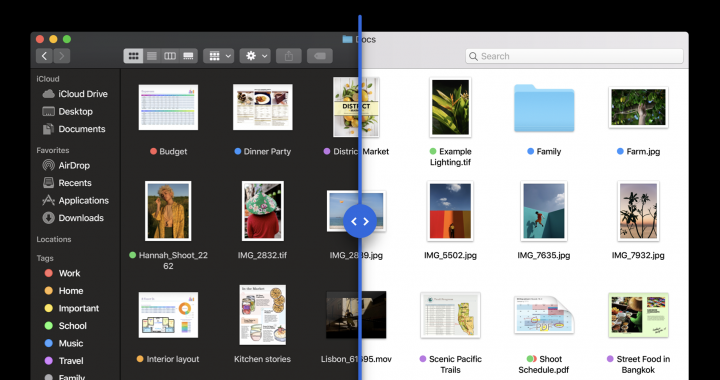Select the Scenic Pacific Trails document icon
The image size is (720, 380).
point(450,315)
